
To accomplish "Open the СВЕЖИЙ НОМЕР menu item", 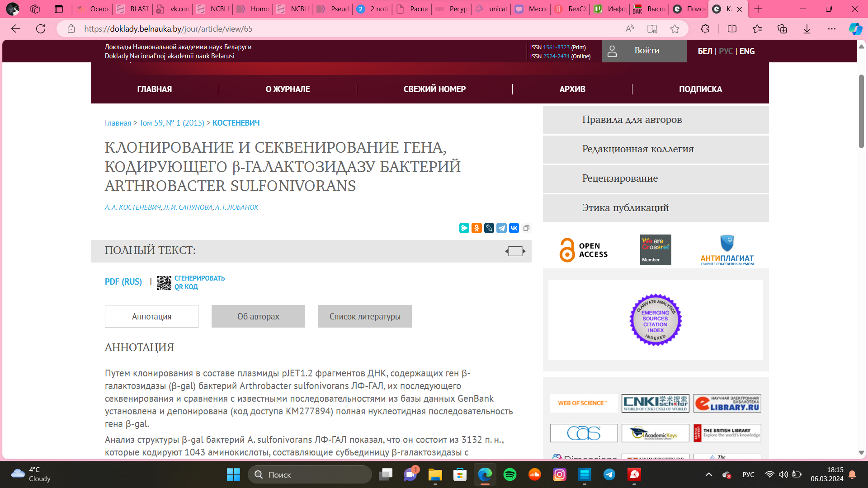I will pos(434,89).
